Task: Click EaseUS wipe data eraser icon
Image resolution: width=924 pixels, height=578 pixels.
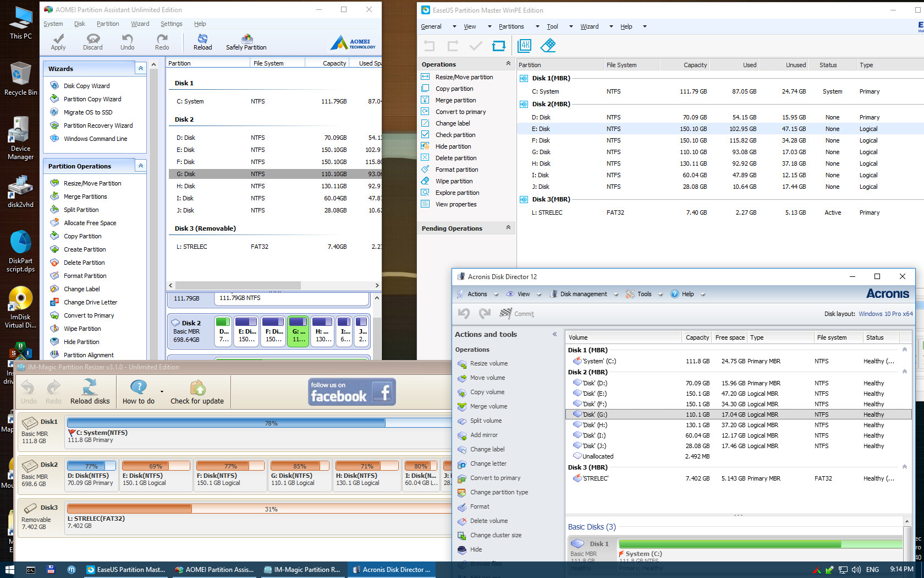Action: [x=548, y=46]
